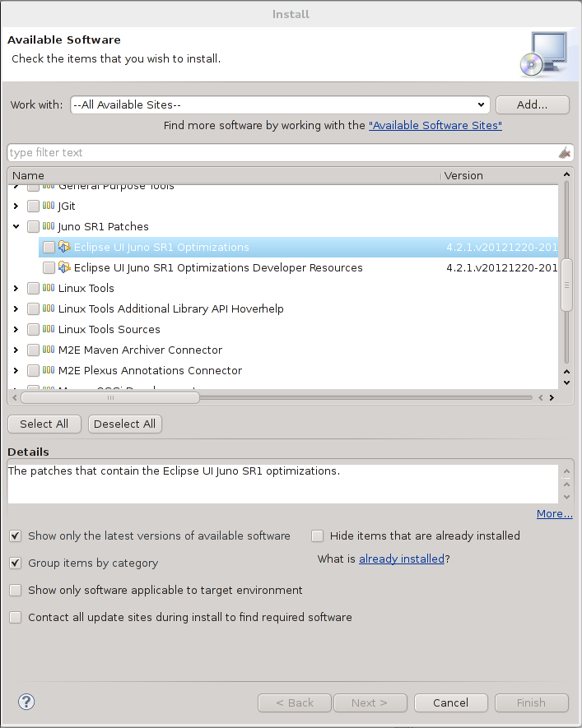Click the M2E Maven Archiver Connector icon
The width and height of the screenshot is (582, 728).
pyautogui.click(x=49, y=350)
